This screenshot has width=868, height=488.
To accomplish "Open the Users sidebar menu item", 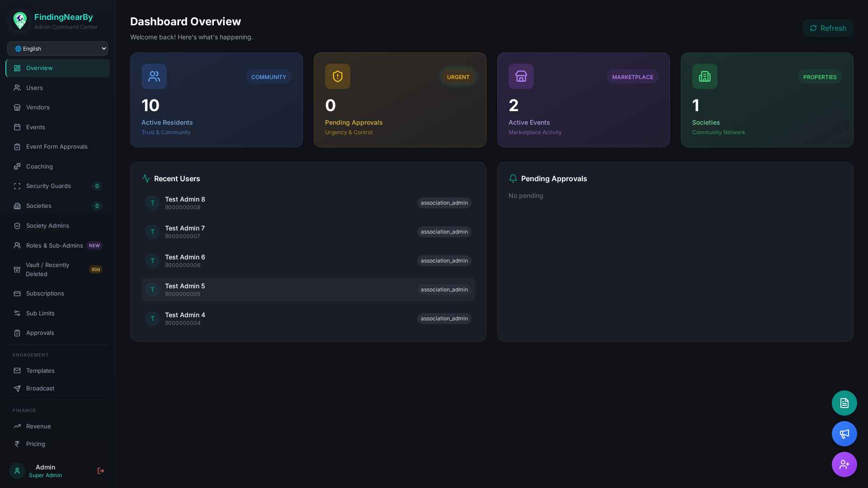I will click(x=34, y=88).
